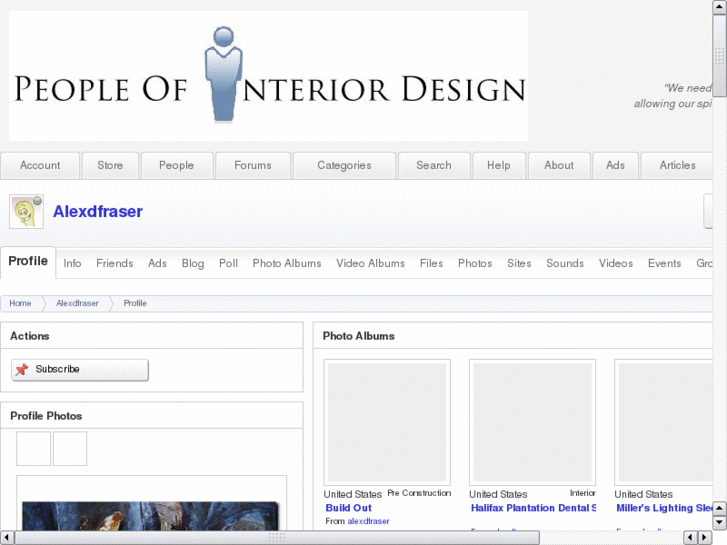Go to the People section
727x545 pixels.
[x=177, y=166]
